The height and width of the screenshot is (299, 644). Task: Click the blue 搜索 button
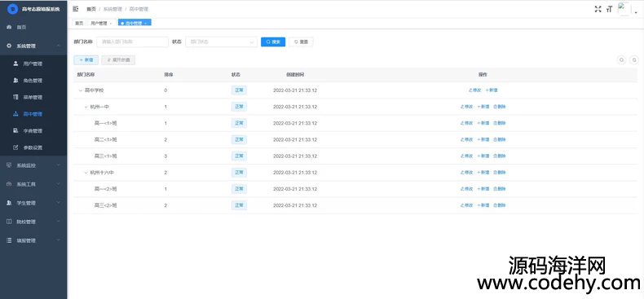coord(273,42)
